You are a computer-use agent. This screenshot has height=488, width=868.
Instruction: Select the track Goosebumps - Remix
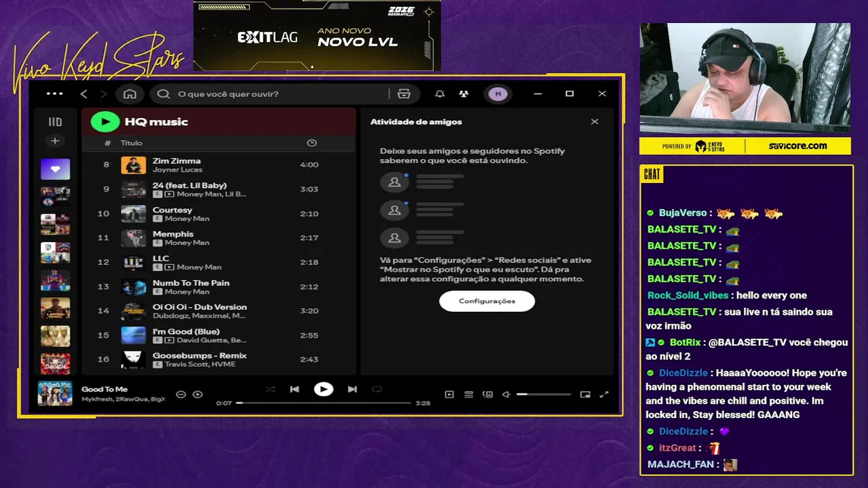199,355
